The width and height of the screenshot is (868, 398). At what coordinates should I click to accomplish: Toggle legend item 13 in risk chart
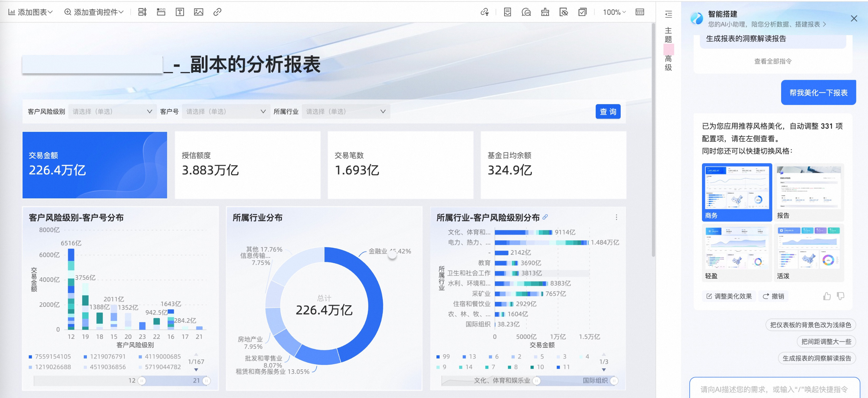pyautogui.click(x=469, y=356)
